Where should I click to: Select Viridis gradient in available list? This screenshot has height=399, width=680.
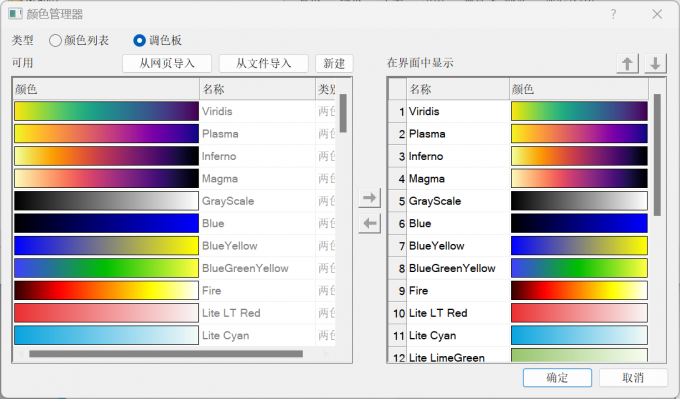tap(106, 111)
